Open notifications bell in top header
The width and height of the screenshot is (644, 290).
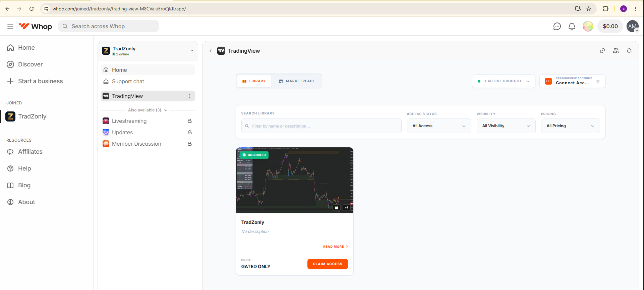click(572, 26)
